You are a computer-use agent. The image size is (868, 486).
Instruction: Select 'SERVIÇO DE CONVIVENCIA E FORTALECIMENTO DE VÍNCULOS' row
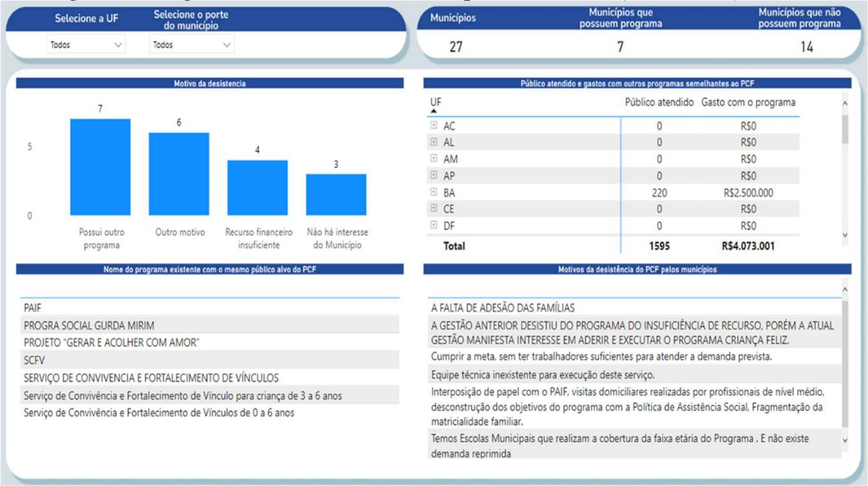pyautogui.click(x=210, y=378)
